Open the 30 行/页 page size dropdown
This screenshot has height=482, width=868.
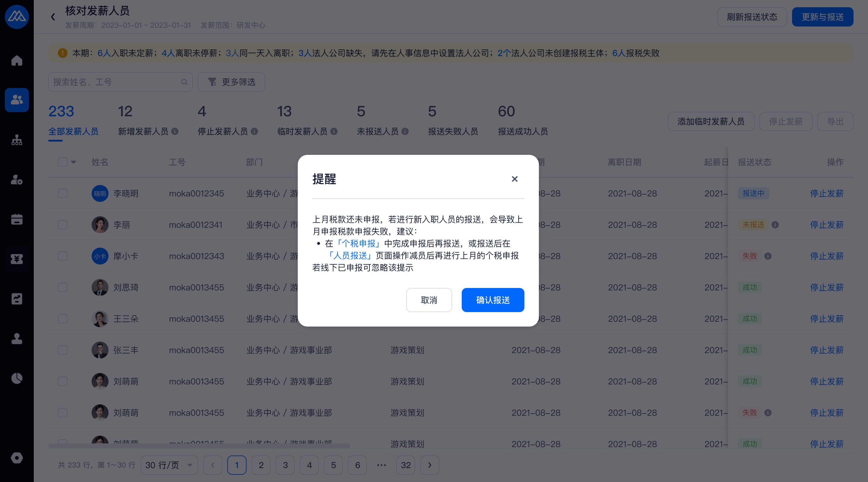(169, 465)
